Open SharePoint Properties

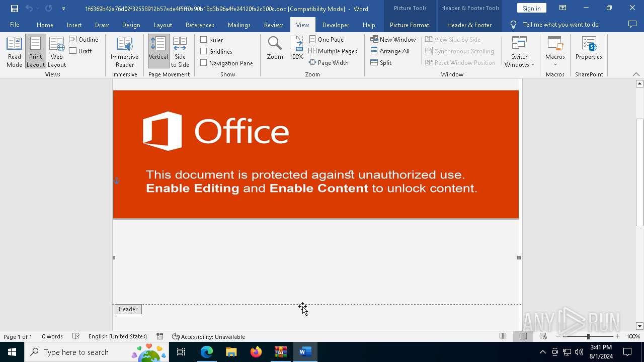[589, 48]
